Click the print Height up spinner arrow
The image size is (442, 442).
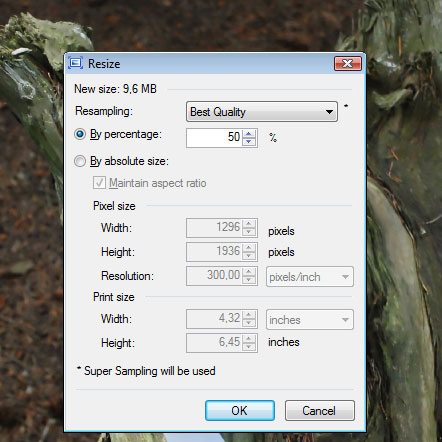[x=249, y=339]
